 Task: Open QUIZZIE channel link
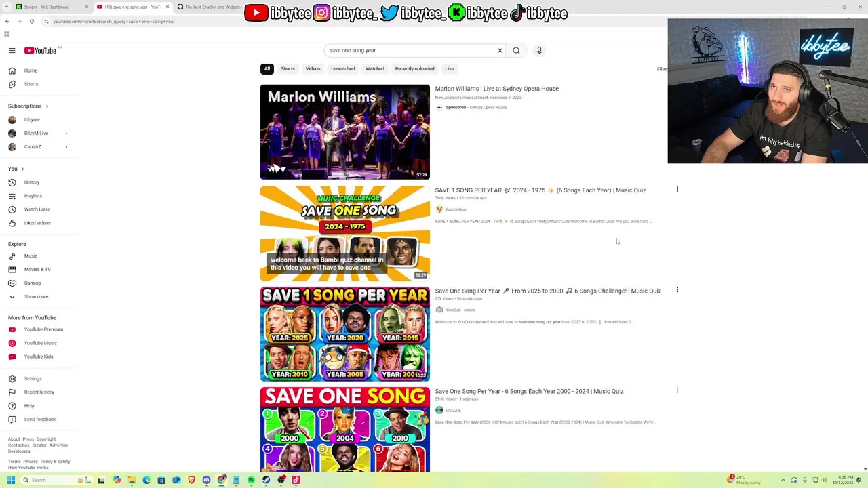tap(453, 411)
